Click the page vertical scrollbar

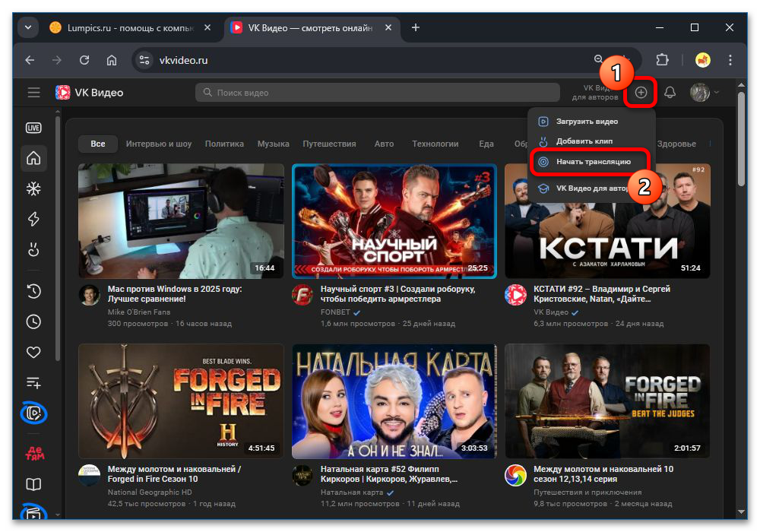(x=741, y=138)
